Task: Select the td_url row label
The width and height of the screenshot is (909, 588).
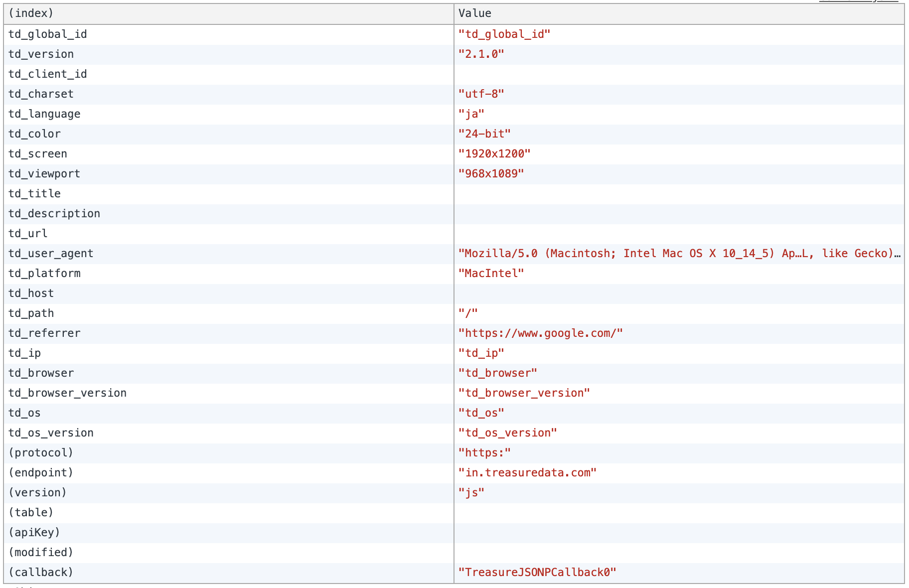Action: 28,234
